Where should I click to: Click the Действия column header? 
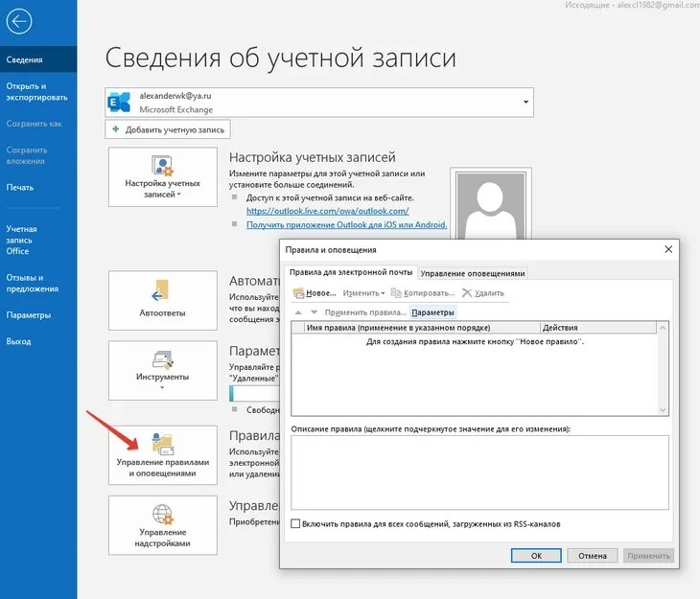(x=598, y=328)
